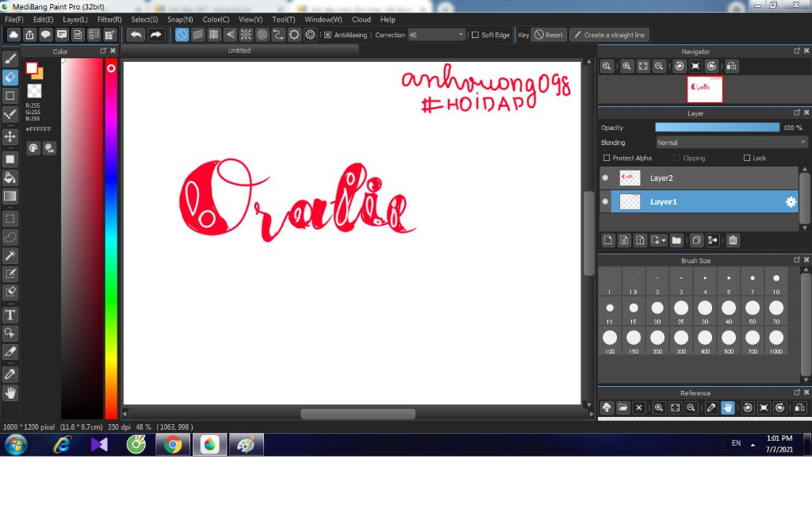Click the Reset button
The width and height of the screenshot is (812, 524).
pos(549,35)
